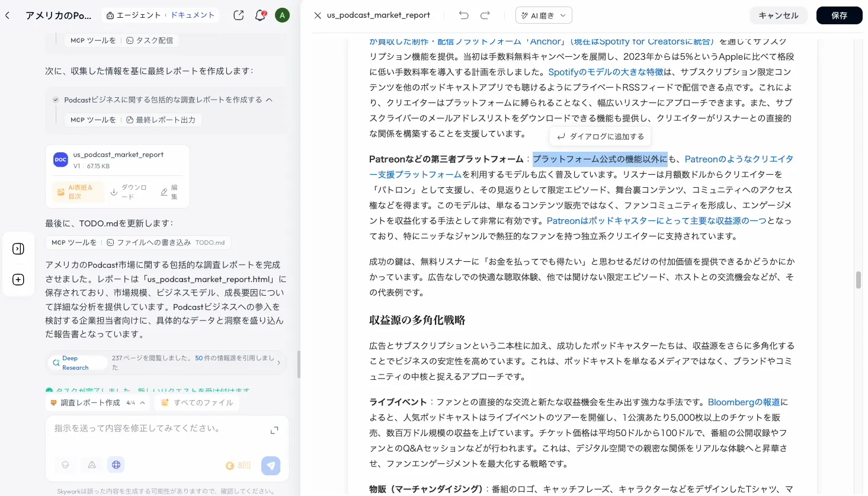Click ダイアログに追加する popup button

pyautogui.click(x=600, y=136)
